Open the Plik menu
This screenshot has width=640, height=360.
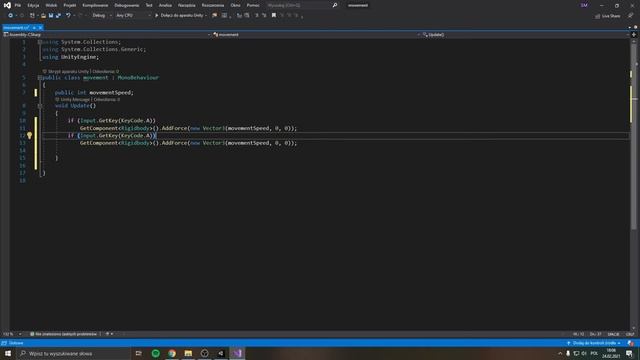[18, 5]
